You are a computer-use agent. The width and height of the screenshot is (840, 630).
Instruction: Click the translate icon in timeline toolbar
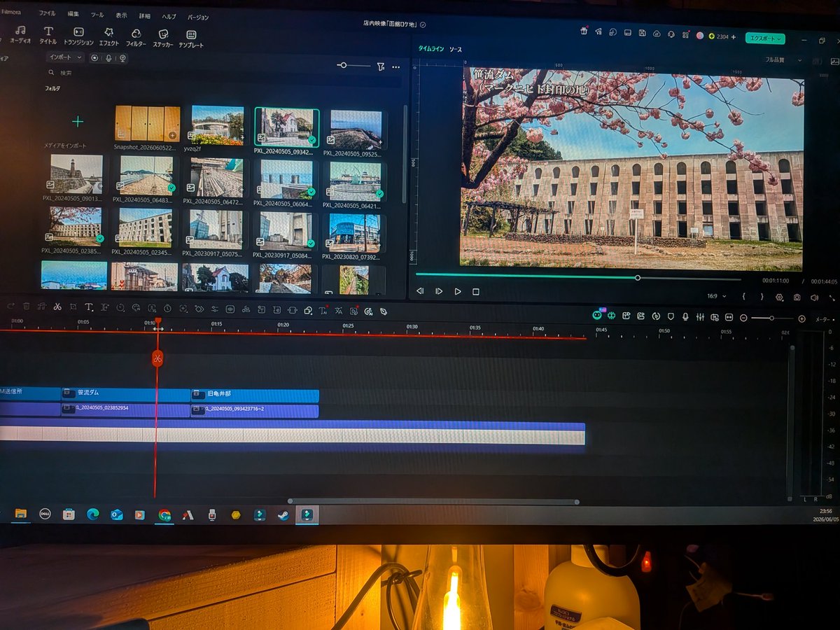click(x=338, y=310)
